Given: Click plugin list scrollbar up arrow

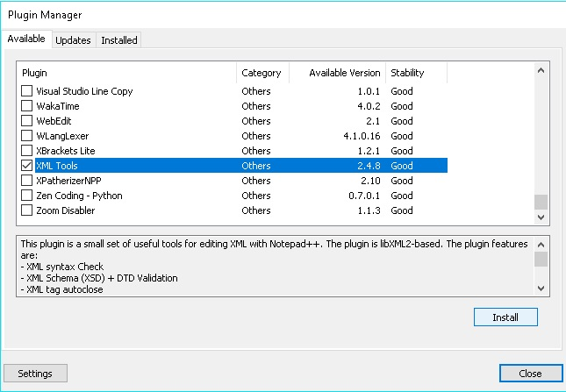Looking at the screenshot, I should tap(541, 69).
